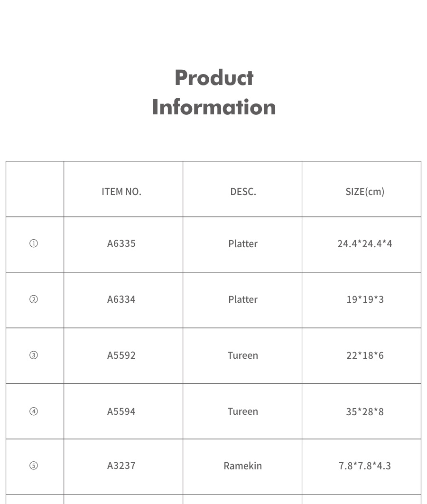Click the Platter description for item A6335

coord(243,244)
